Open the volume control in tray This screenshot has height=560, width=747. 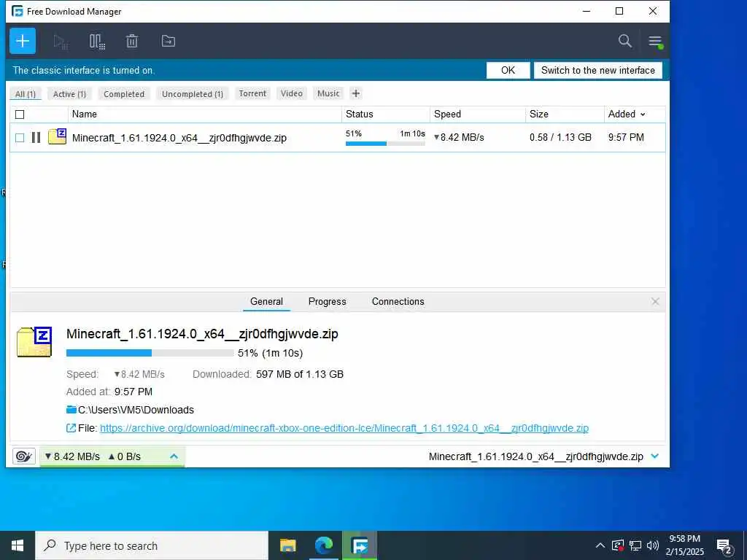[653, 545]
